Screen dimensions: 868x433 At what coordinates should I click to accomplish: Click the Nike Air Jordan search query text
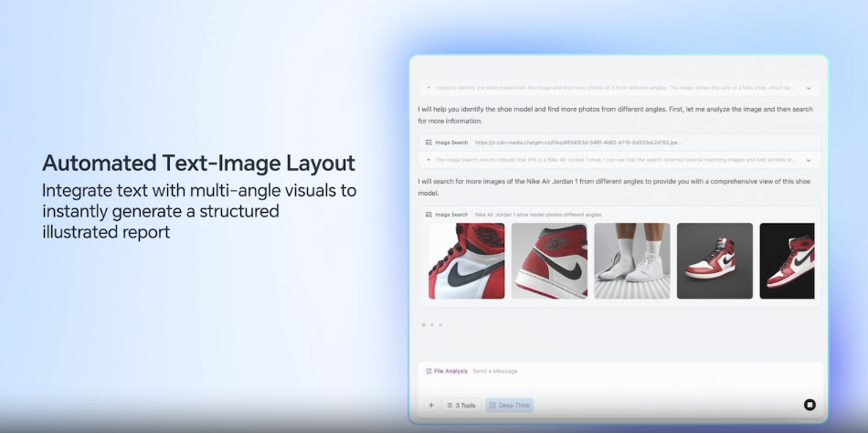coord(537,215)
